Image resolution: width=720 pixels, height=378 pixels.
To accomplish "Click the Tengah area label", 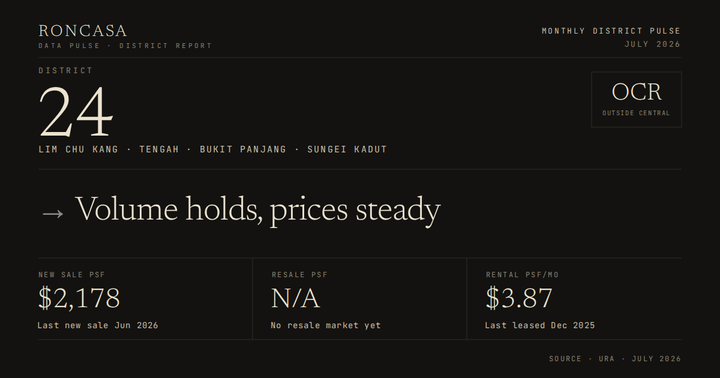I will [159, 149].
